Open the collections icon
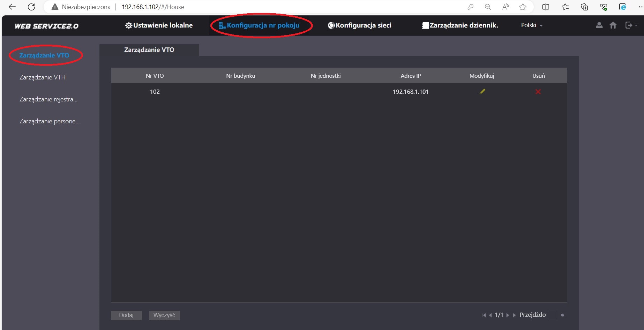 pyautogui.click(x=584, y=7)
